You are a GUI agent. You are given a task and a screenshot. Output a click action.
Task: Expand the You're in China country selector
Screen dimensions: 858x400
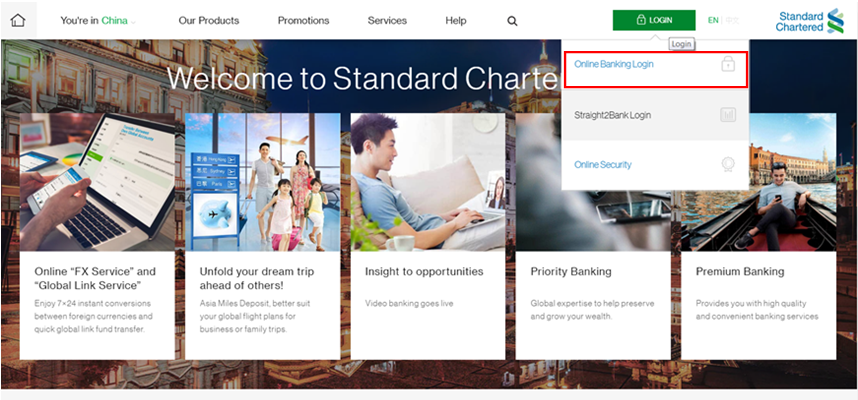(x=98, y=21)
